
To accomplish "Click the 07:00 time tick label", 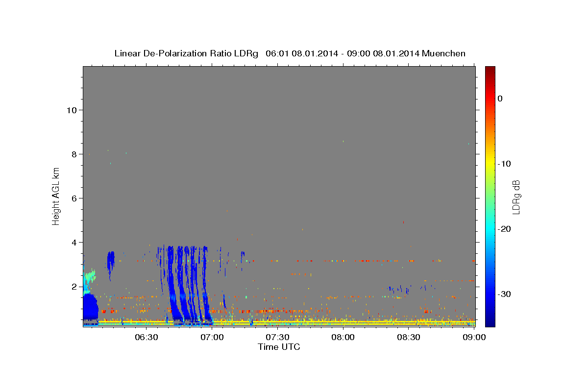I will point(212,337).
